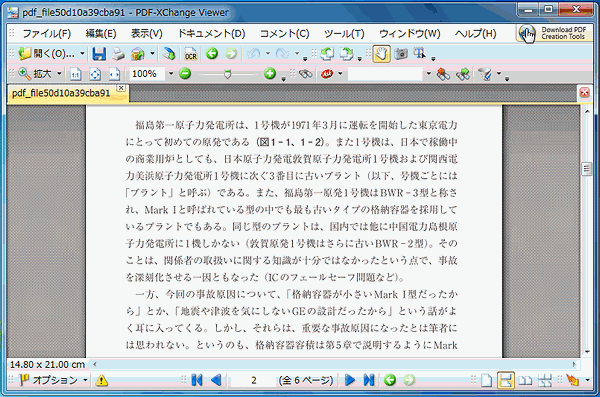Switch to single page layout
600x397 pixels.
[x=487, y=380]
